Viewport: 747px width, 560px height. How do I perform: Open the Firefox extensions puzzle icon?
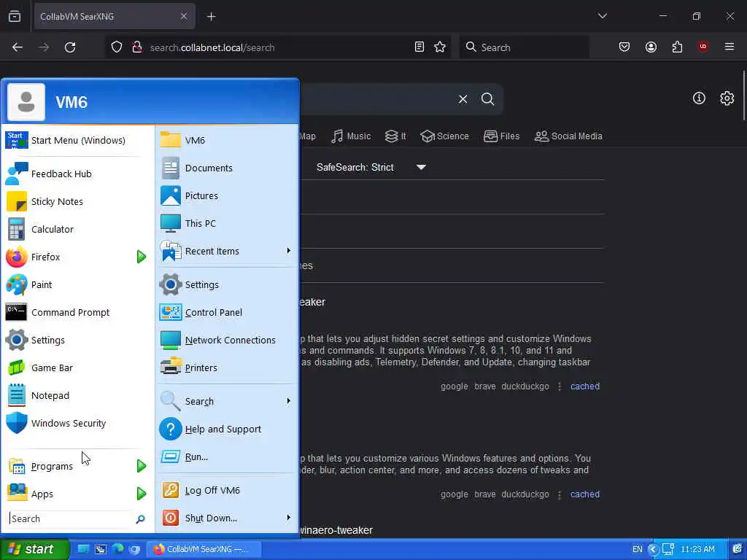click(x=677, y=47)
